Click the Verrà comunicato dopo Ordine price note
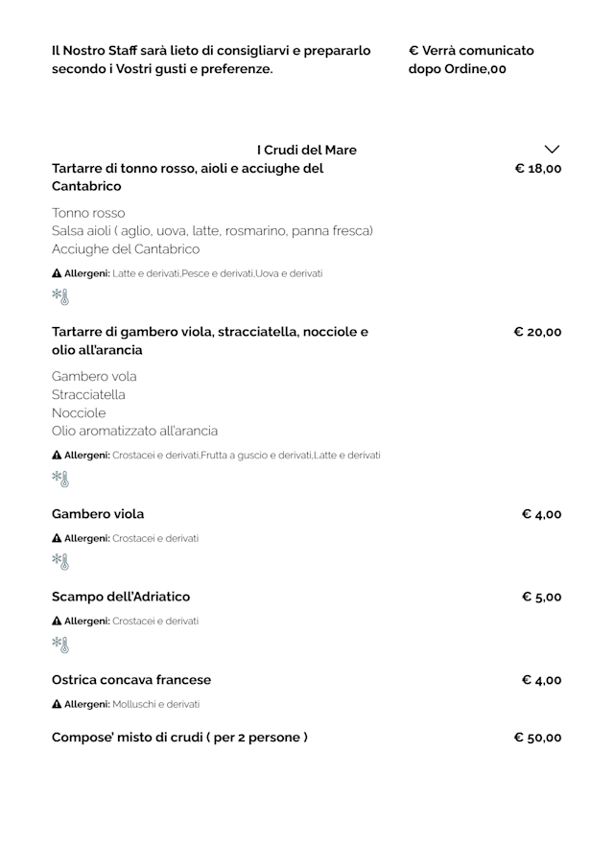The height and width of the screenshot is (868, 614). pyautogui.click(x=470, y=59)
